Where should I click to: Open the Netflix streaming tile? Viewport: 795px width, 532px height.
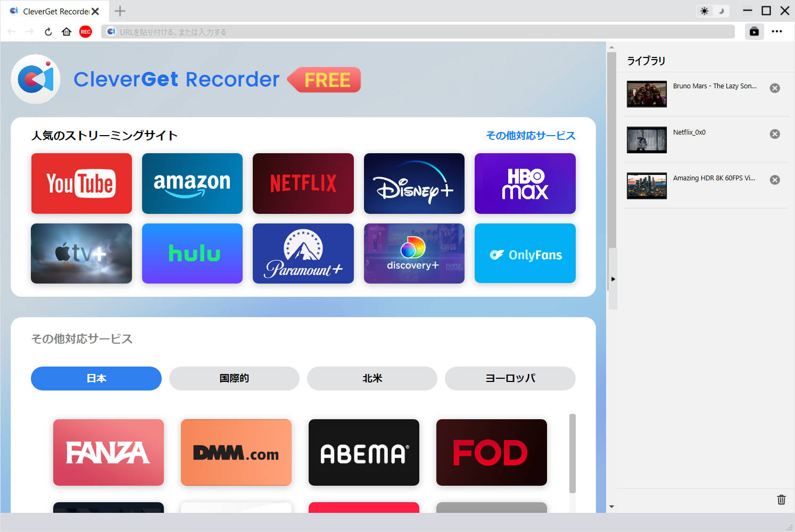[x=303, y=184]
